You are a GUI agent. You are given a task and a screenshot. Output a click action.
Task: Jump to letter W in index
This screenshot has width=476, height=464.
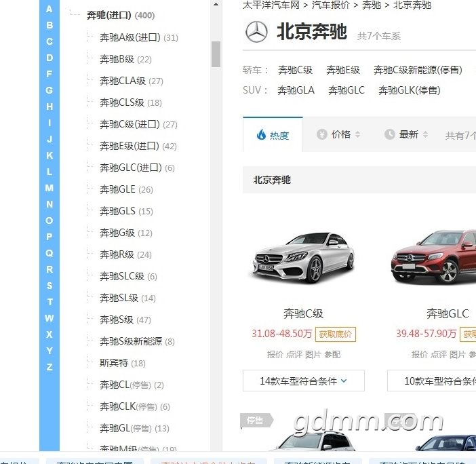click(49, 318)
